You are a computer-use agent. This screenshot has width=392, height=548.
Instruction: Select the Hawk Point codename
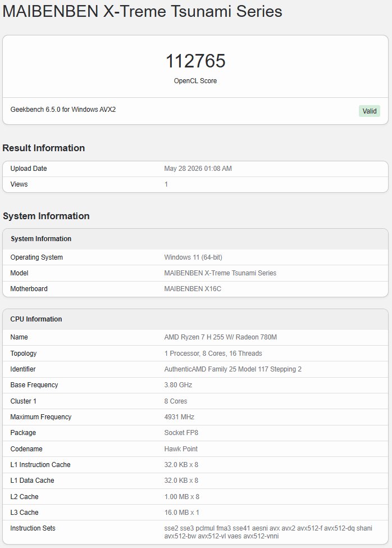click(181, 449)
